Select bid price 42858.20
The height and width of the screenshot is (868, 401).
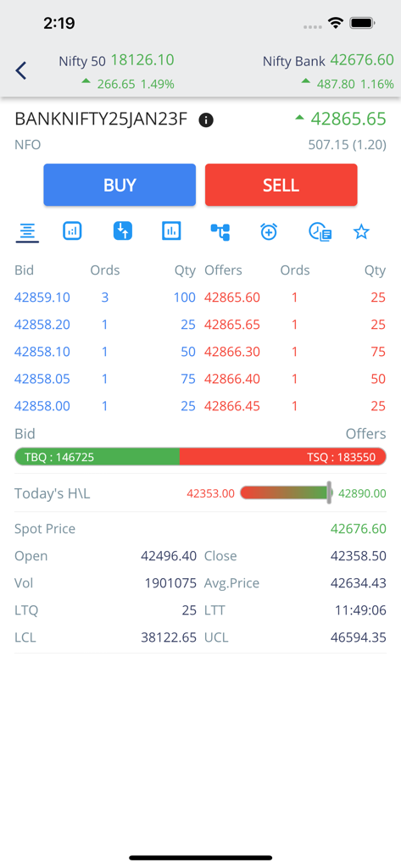pyautogui.click(x=42, y=325)
